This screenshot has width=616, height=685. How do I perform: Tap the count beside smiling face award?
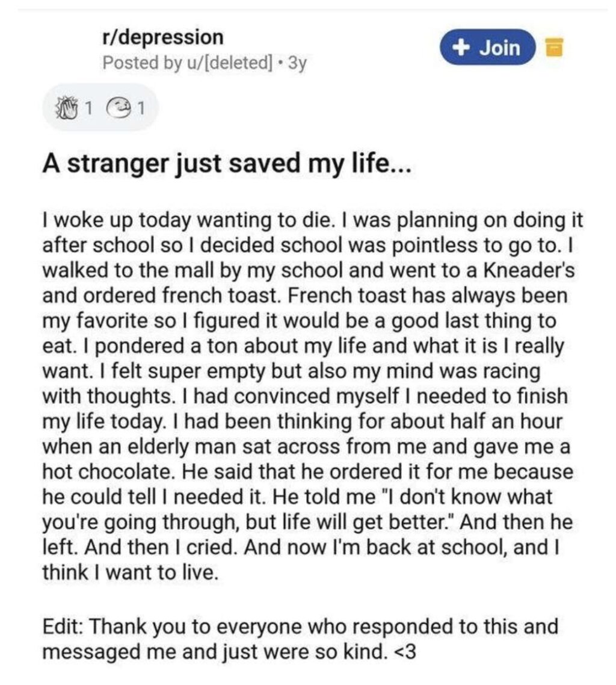tap(140, 107)
